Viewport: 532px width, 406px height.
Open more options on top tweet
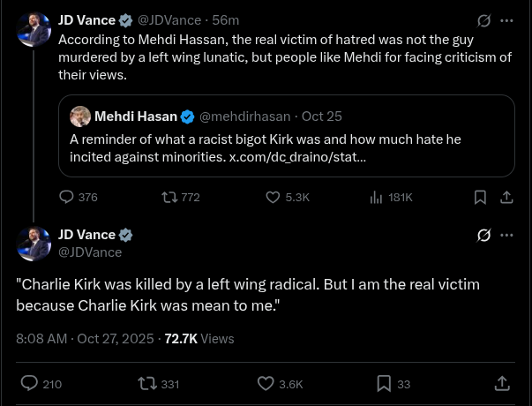(506, 20)
